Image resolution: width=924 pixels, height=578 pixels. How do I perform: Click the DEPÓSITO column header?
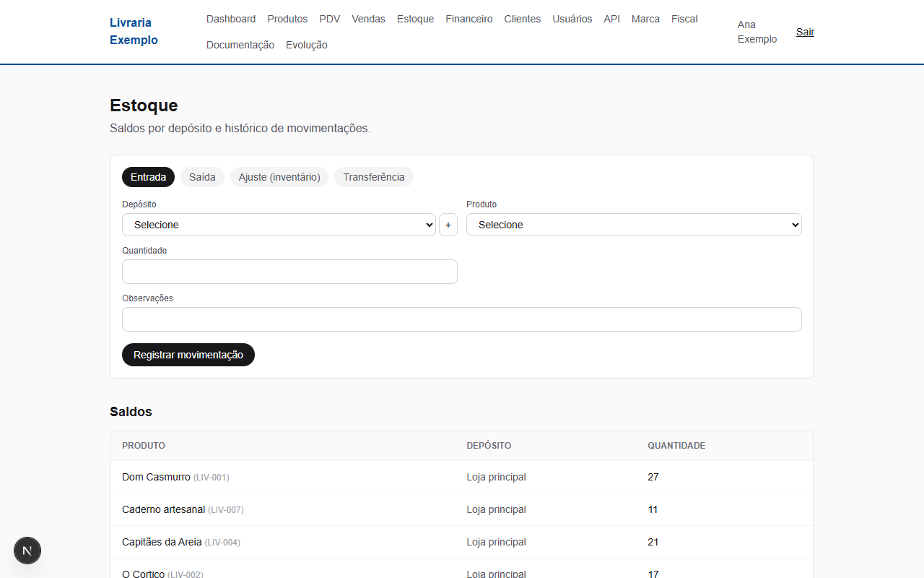point(489,446)
